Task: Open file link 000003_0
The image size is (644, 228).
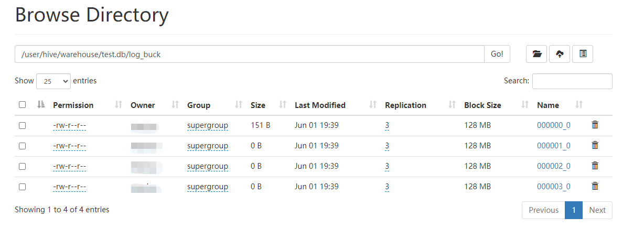Action: (x=553, y=187)
